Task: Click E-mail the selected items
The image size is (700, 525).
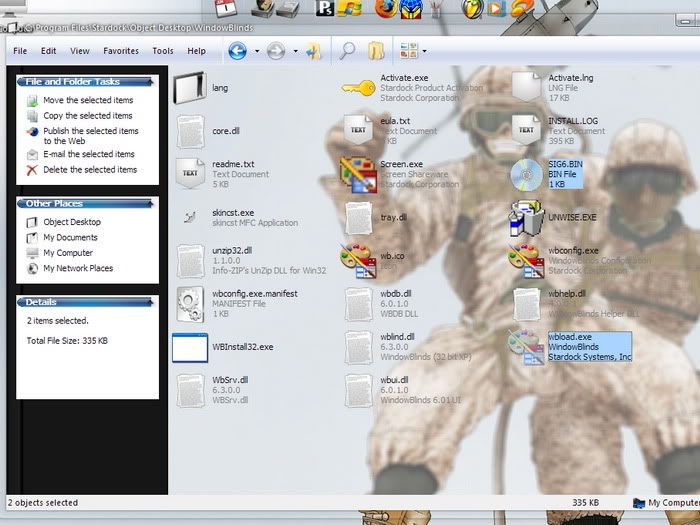Action: coord(89,154)
